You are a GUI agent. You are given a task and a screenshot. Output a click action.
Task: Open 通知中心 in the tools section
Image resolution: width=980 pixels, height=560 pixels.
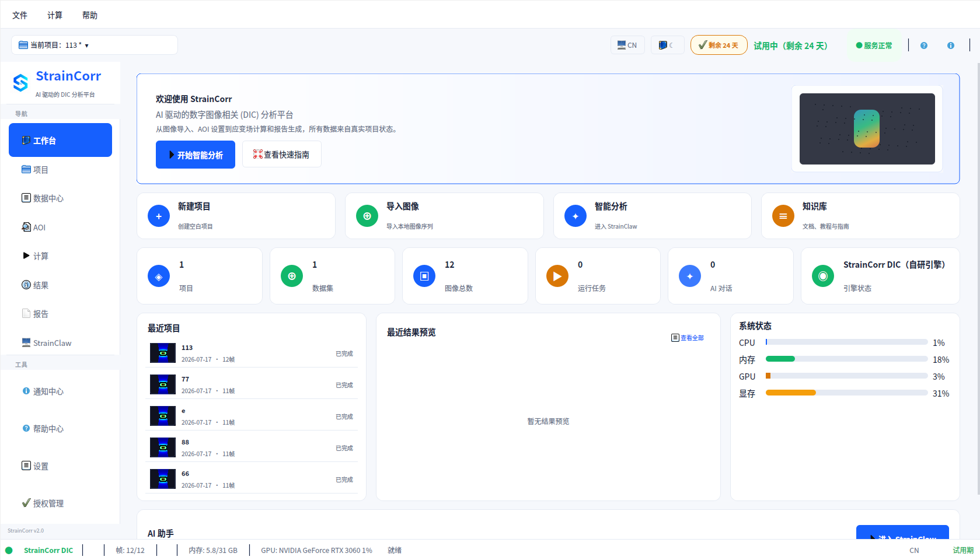60,391
